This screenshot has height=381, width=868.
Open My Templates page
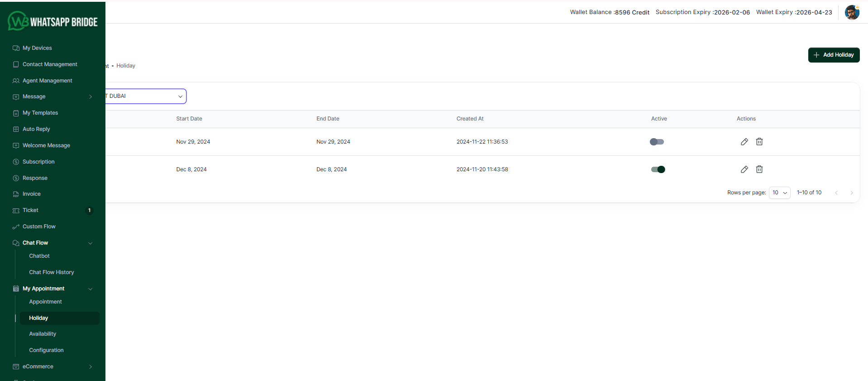tap(40, 113)
